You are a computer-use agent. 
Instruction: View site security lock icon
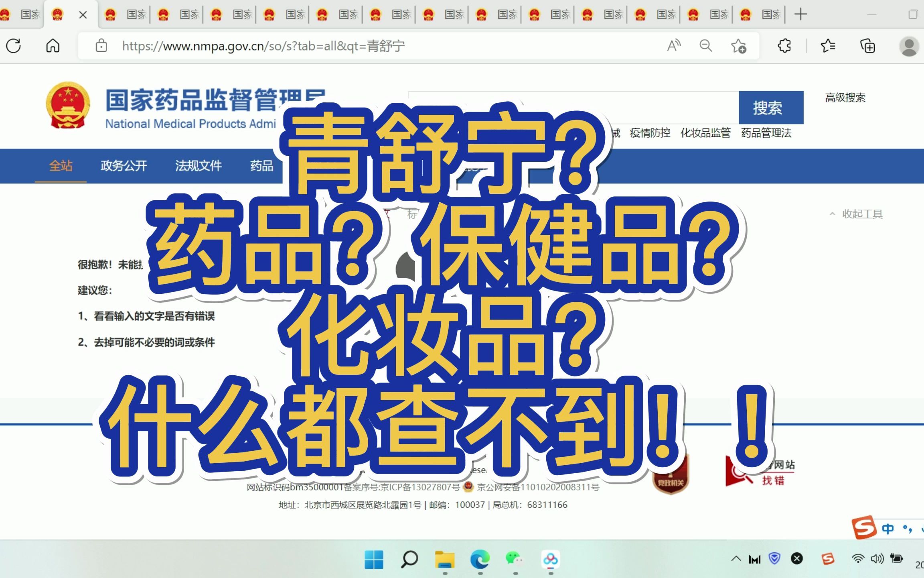click(x=101, y=46)
